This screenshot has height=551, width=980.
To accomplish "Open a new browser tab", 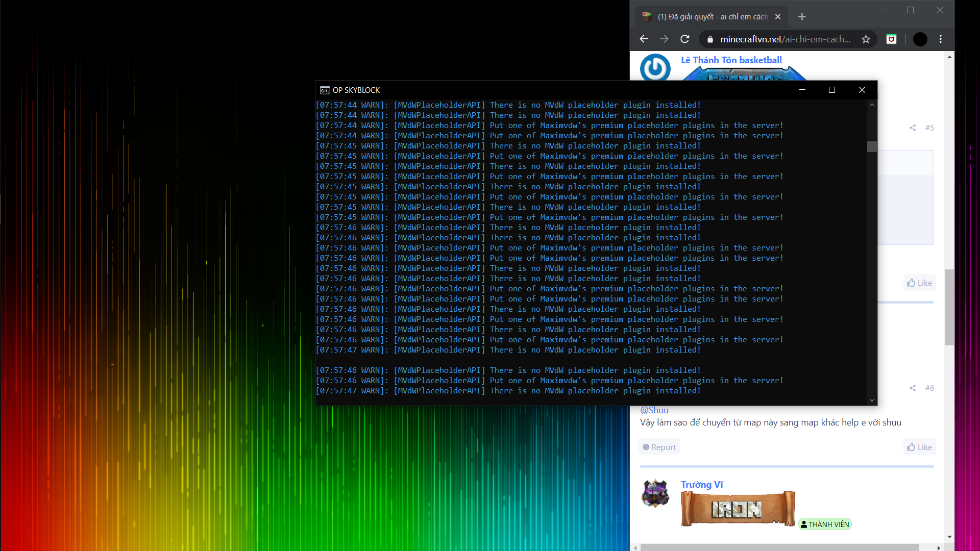I will tap(802, 17).
